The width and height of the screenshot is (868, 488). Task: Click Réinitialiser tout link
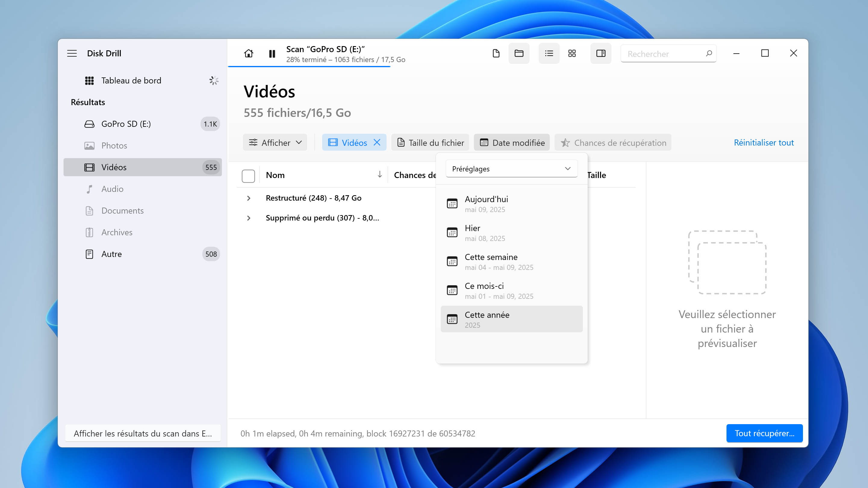[764, 143]
